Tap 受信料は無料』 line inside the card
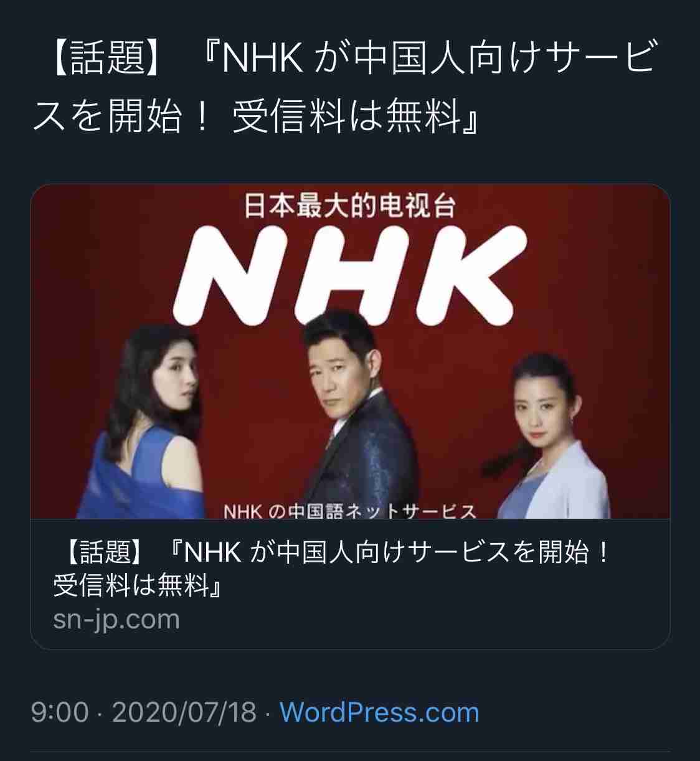Viewport: 700px width, 761px height. click(x=138, y=585)
